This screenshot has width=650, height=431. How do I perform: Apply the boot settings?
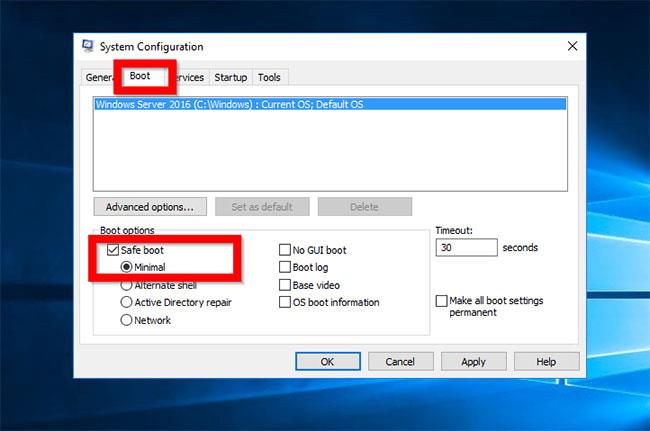473,361
